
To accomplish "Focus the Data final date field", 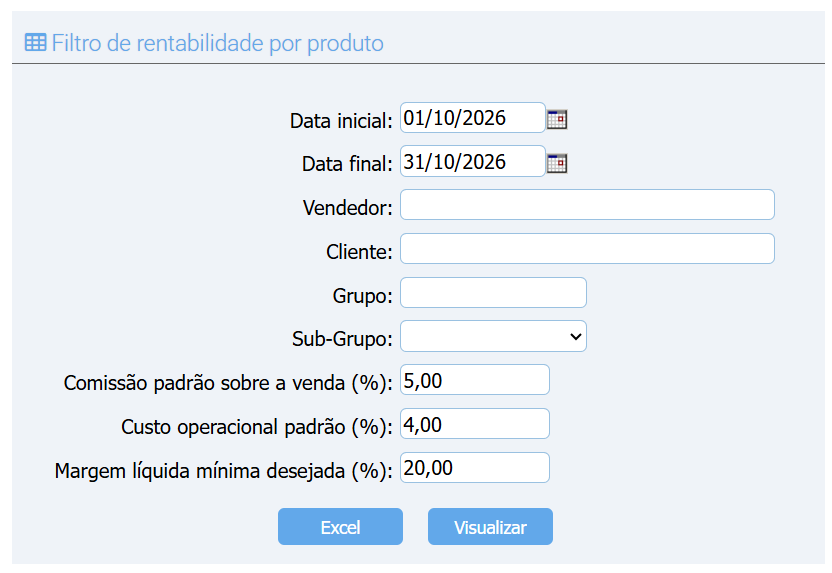I will point(472,161).
